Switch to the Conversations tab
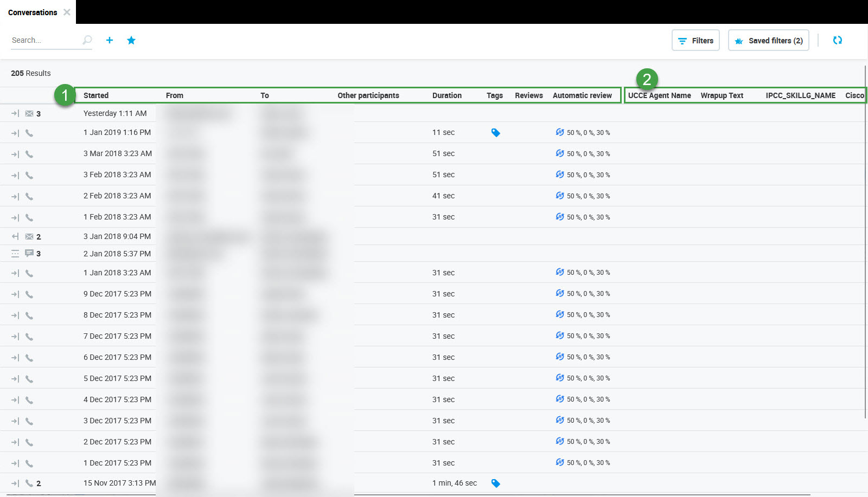The image size is (868, 497). coord(33,12)
